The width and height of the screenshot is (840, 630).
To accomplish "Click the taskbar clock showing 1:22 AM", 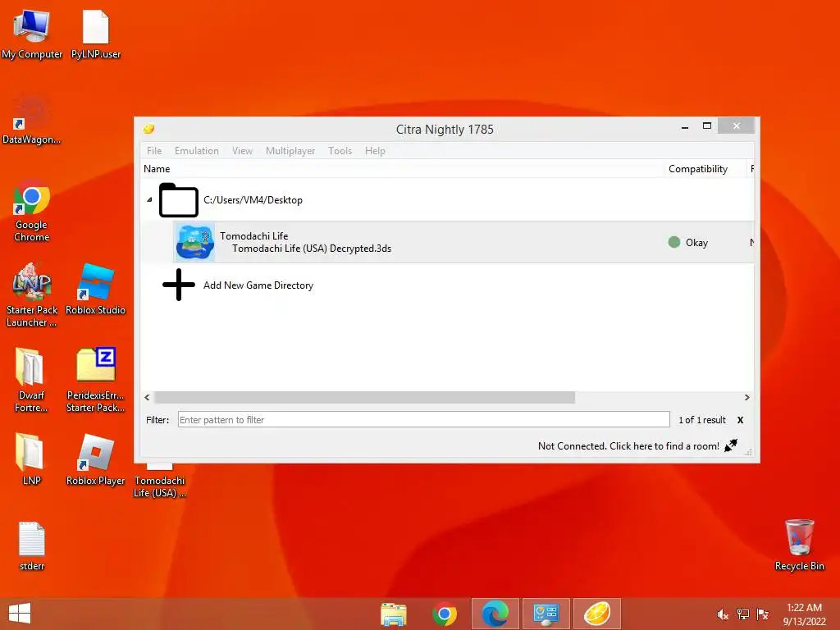I will (x=804, y=614).
